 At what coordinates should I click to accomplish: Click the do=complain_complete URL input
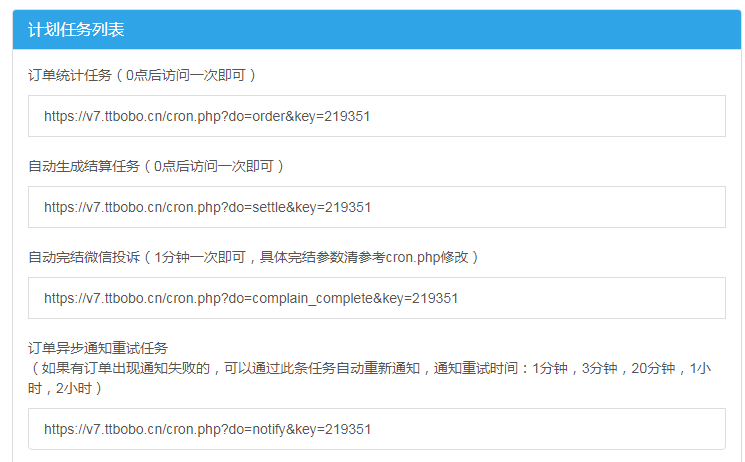click(376, 298)
